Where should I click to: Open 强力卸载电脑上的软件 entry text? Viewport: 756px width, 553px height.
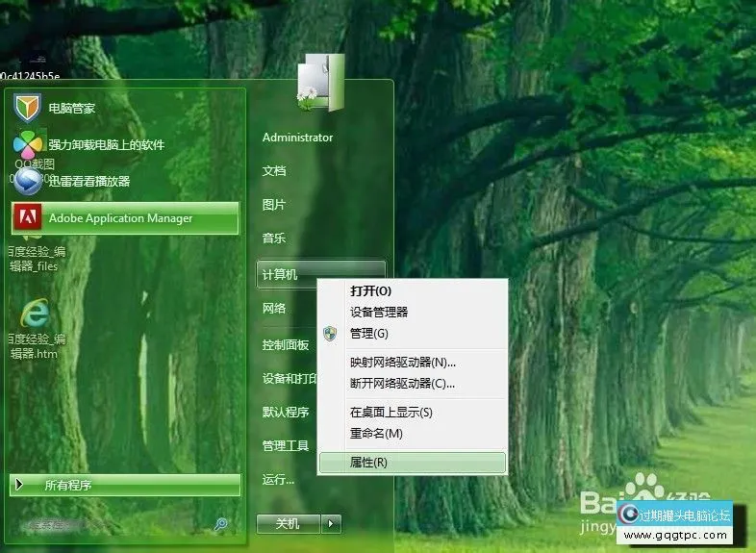[x=107, y=144]
